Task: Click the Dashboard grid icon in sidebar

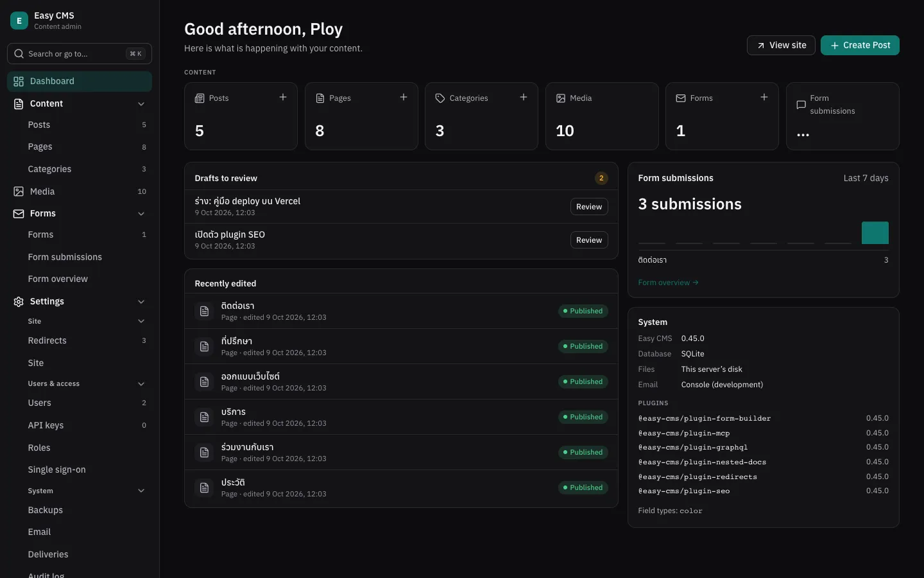Action: [19, 82]
